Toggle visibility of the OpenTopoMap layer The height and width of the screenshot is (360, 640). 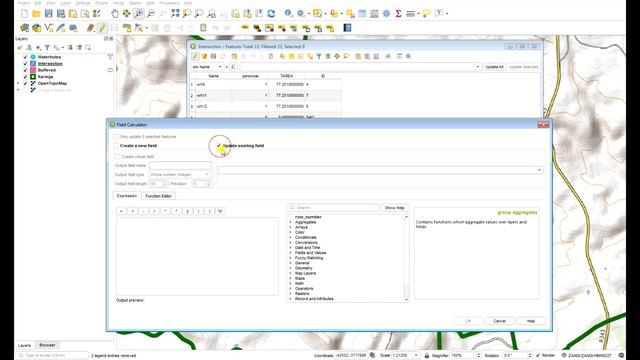pos(25,83)
